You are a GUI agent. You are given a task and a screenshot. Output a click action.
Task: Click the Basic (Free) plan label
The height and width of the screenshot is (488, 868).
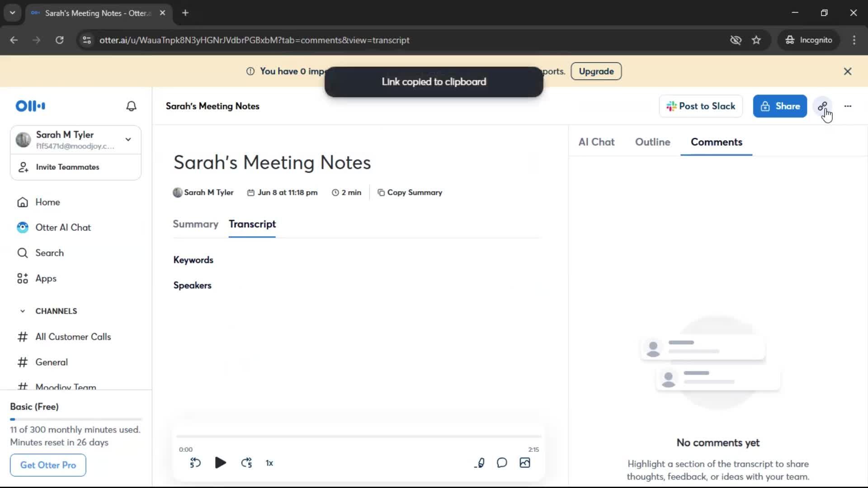click(34, 407)
